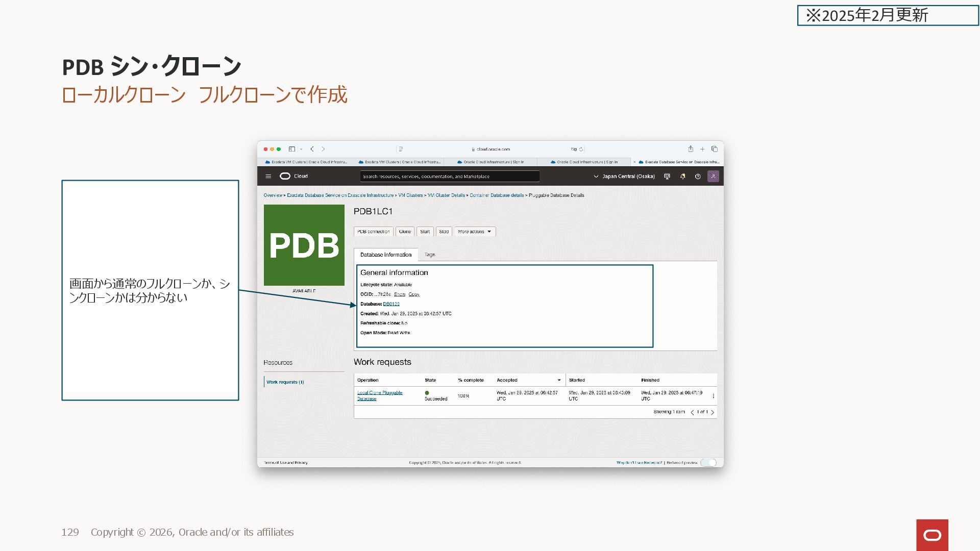This screenshot has width=980, height=551.
Task: Click the PDB connection button
Action: 373,232
